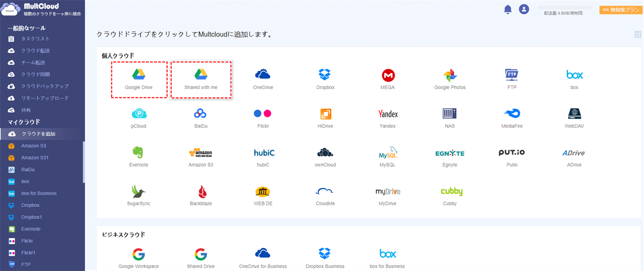Add HiDrive cloud
Screen dimensions: 644x271
point(325,118)
